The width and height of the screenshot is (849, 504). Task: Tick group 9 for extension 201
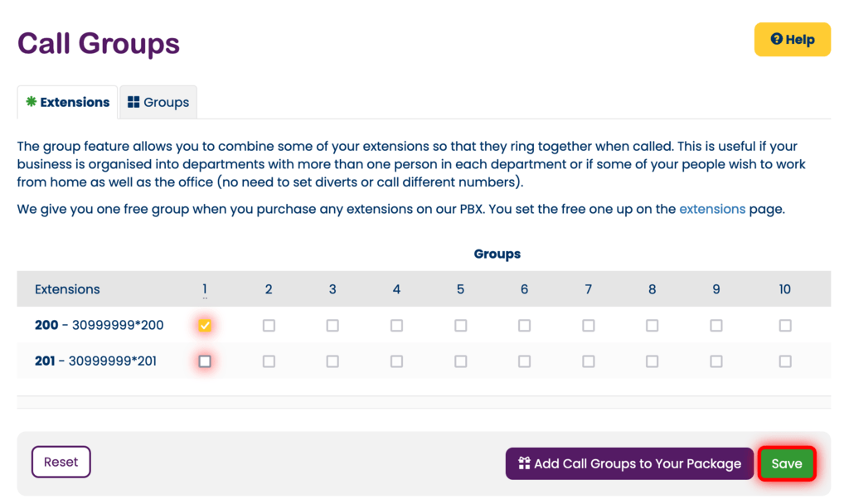click(716, 361)
